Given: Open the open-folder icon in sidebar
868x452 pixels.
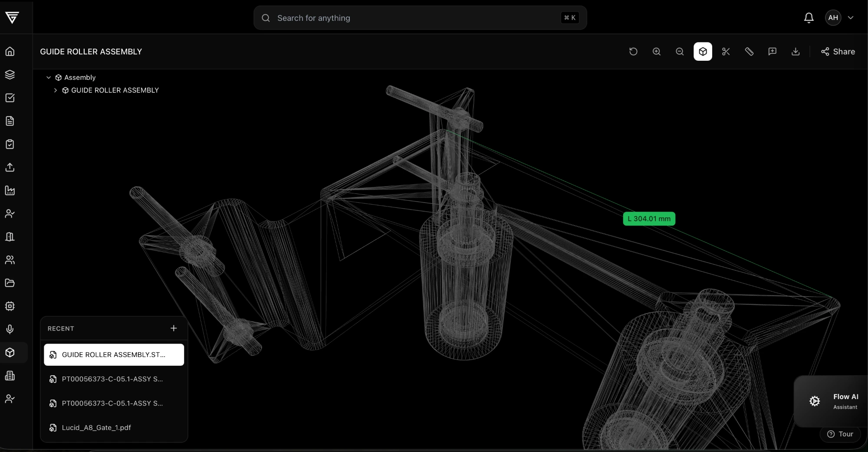Looking at the screenshot, I should click(x=10, y=283).
